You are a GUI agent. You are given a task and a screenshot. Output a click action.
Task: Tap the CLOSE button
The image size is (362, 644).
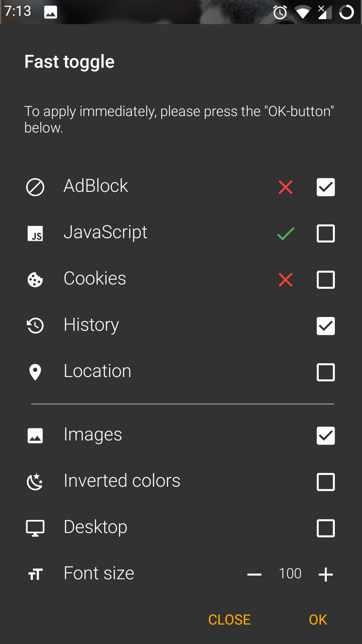[x=229, y=620]
